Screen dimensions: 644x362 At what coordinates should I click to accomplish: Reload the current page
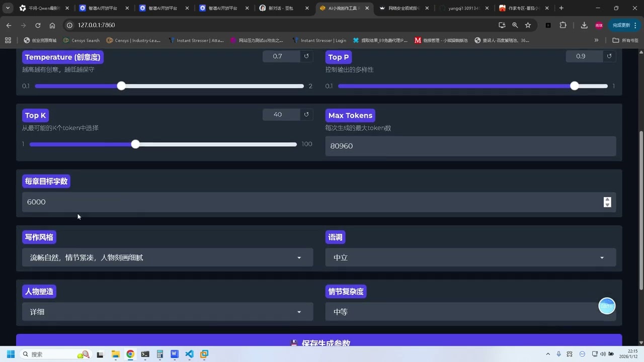[x=38, y=25]
